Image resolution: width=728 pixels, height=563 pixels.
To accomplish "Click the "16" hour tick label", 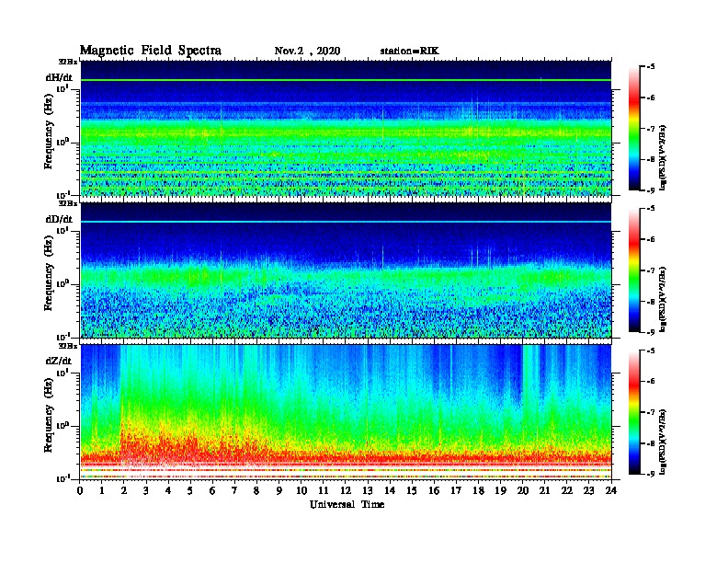I will [x=434, y=490].
